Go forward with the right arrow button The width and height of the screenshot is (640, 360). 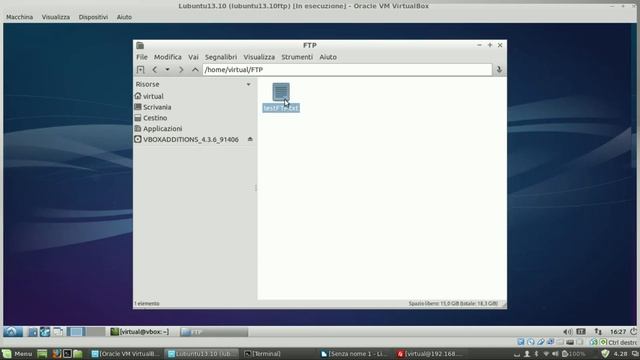(x=181, y=70)
